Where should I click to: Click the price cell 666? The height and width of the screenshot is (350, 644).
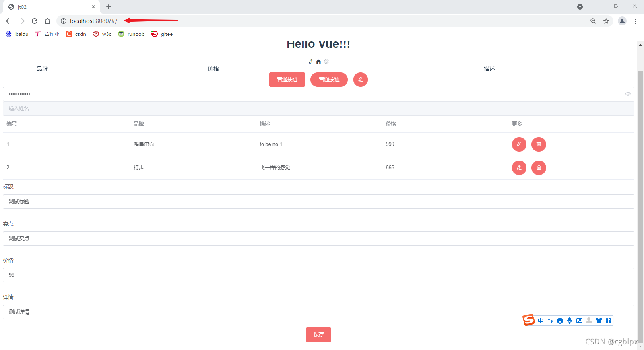click(x=390, y=167)
